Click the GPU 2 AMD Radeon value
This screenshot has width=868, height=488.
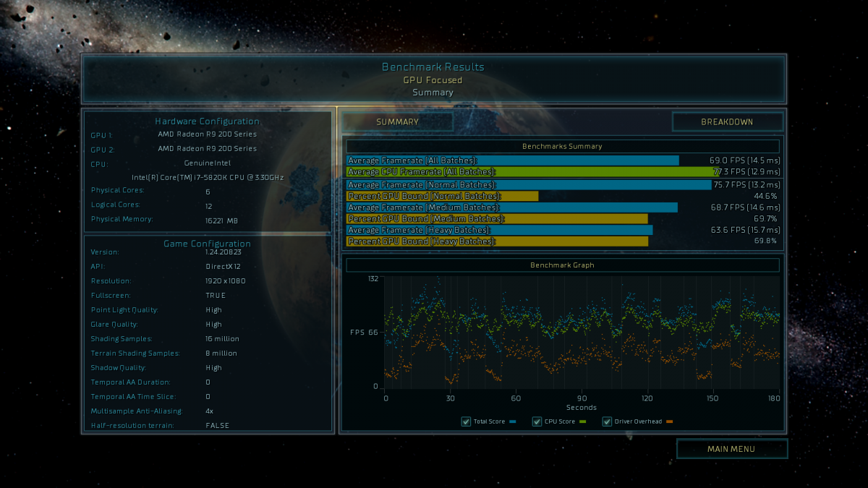pos(207,148)
